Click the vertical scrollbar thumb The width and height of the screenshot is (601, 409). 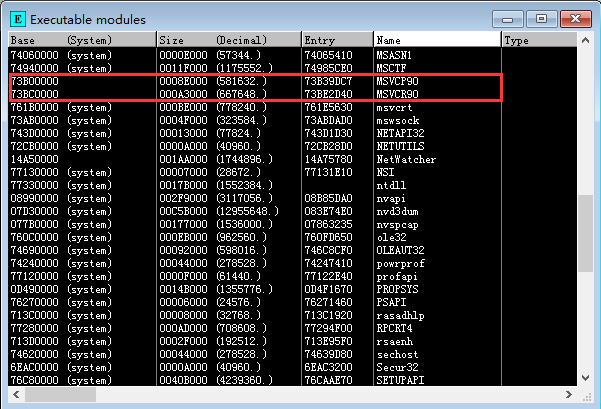point(585,233)
